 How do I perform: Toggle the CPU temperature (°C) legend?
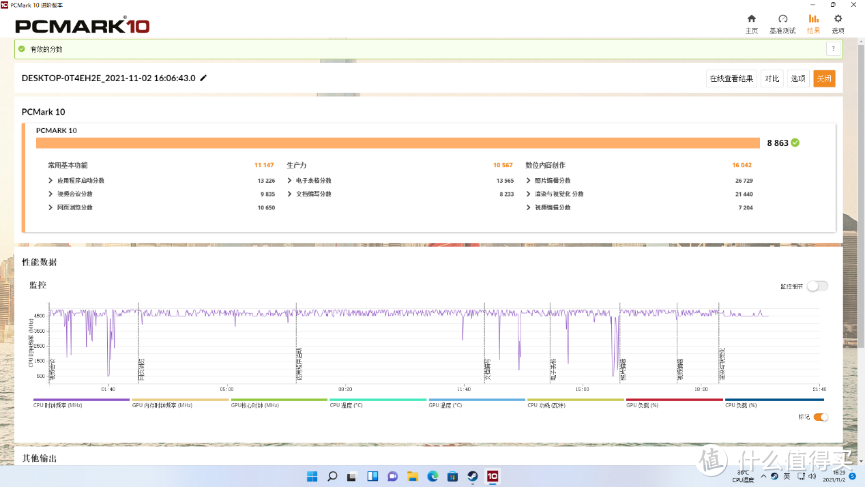378,403
